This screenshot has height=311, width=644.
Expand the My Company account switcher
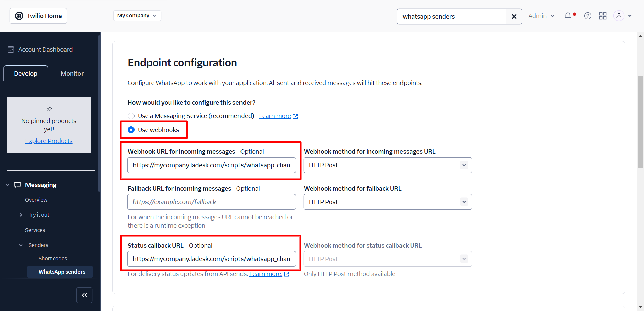[x=137, y=16]
